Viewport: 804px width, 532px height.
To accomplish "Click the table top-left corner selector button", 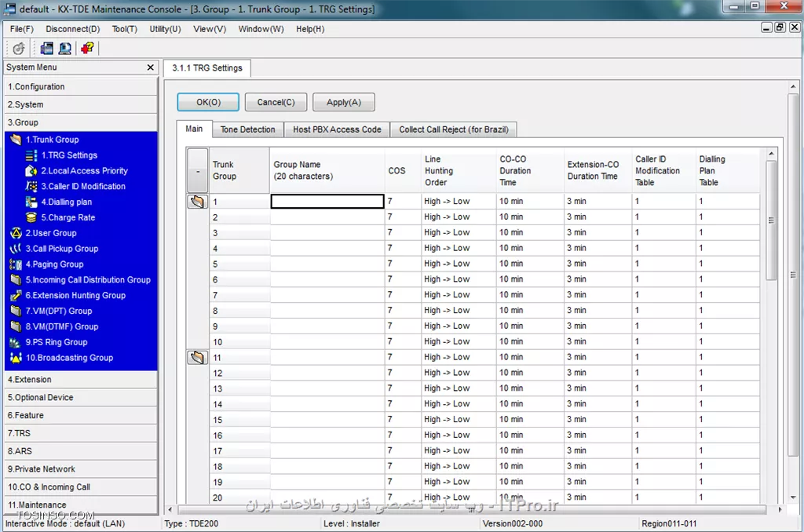I will click(197, 171).
